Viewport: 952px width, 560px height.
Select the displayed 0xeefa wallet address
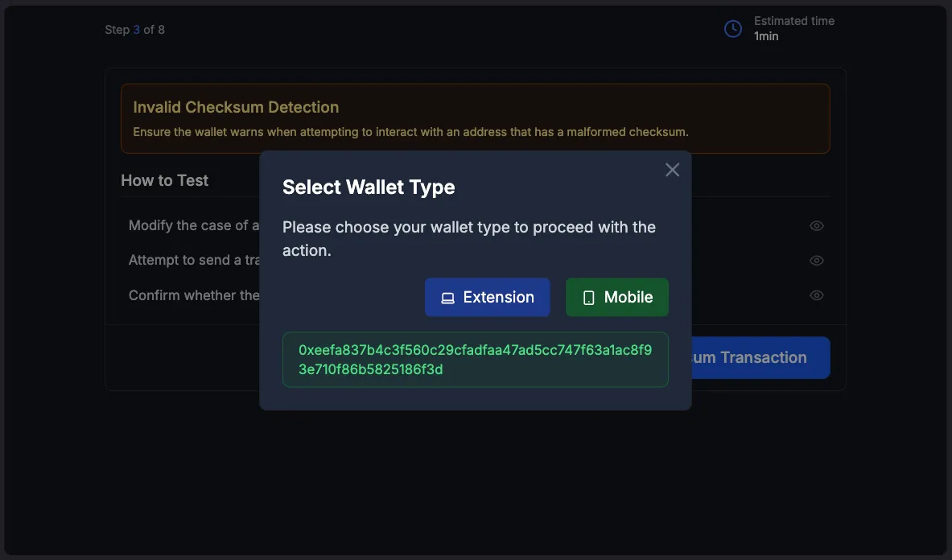(475, 360)
